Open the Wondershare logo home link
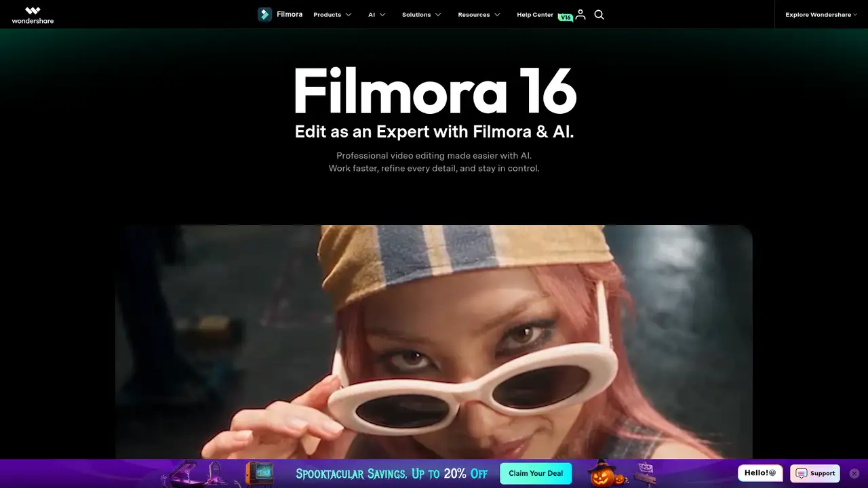The image size is (868, 488). tap(33, 15)
